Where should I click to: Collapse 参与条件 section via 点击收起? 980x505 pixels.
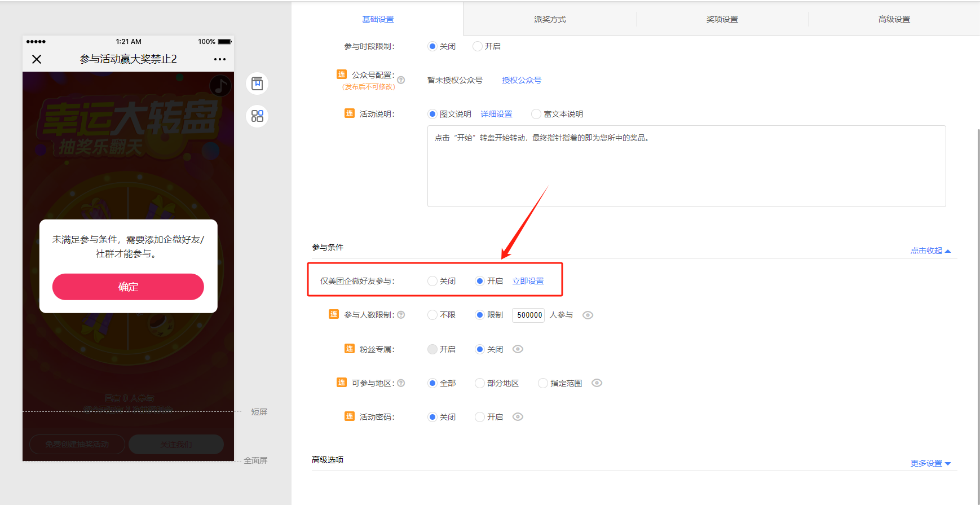point(930,251)
